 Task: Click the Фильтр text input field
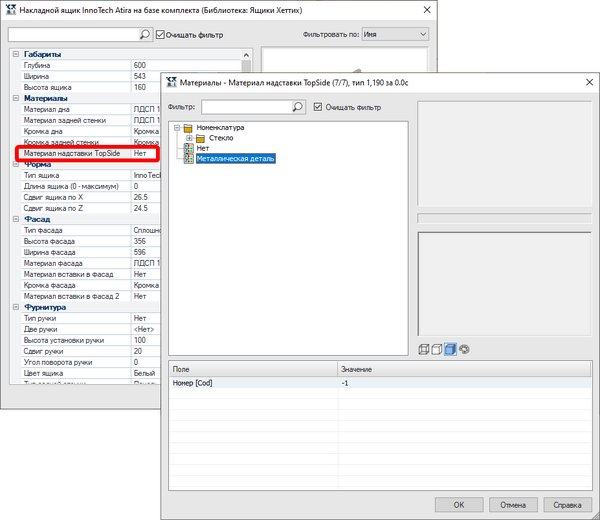tap(247, 107)
